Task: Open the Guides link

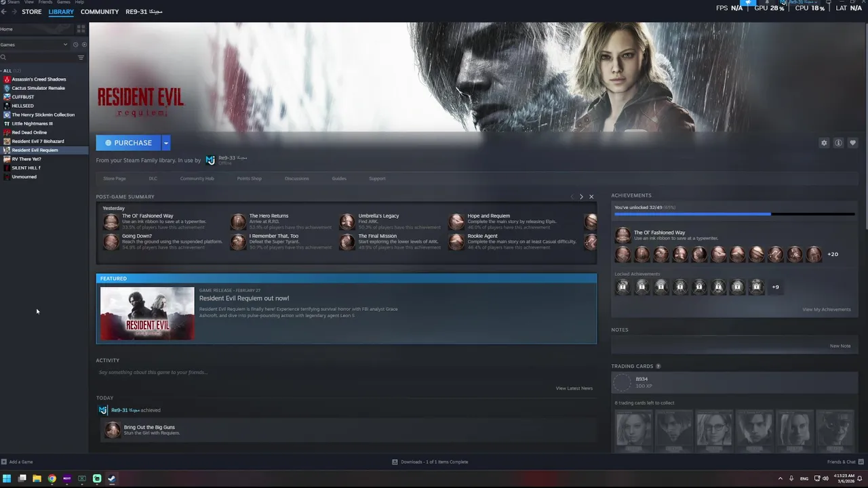Action: click(x=339, y=178)
